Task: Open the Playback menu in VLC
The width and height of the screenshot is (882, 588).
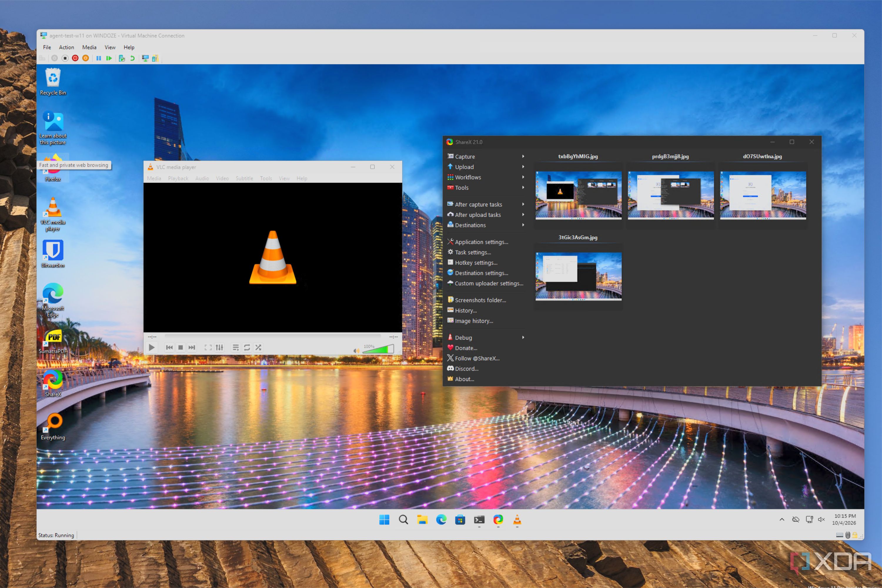Action: click(178, 178)
